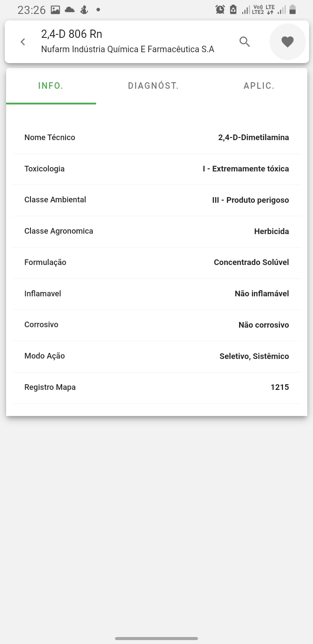The image size is (313, 644).
Task: Tap the Toxicologia value Extremamente tóxica
Action: (246, 169)
